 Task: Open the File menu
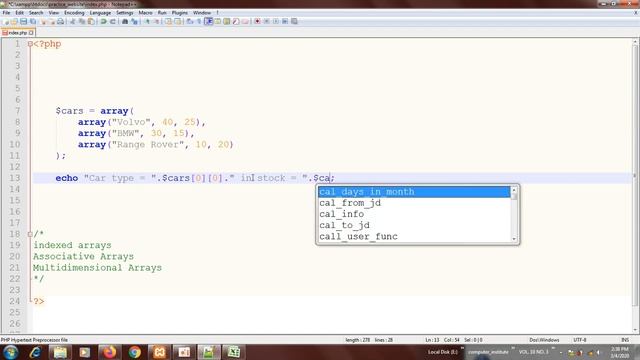pos(6,13)
